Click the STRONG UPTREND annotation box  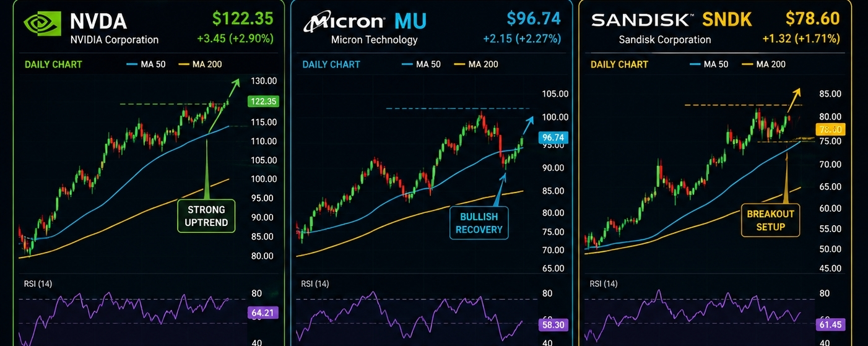point(207,215)
